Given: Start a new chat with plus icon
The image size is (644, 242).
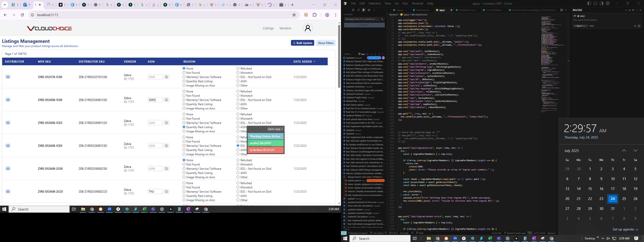Looking at the screenshot, I should 626,10.
